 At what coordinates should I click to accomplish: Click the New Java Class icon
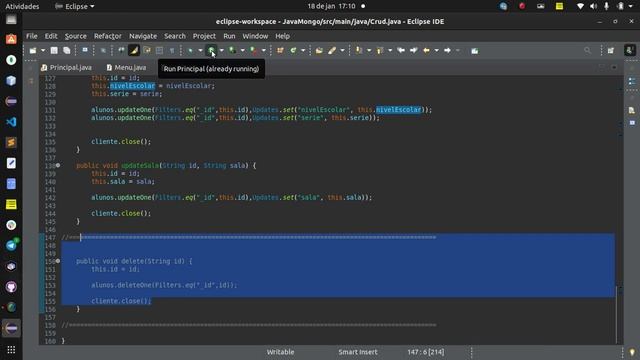(293, 51)
